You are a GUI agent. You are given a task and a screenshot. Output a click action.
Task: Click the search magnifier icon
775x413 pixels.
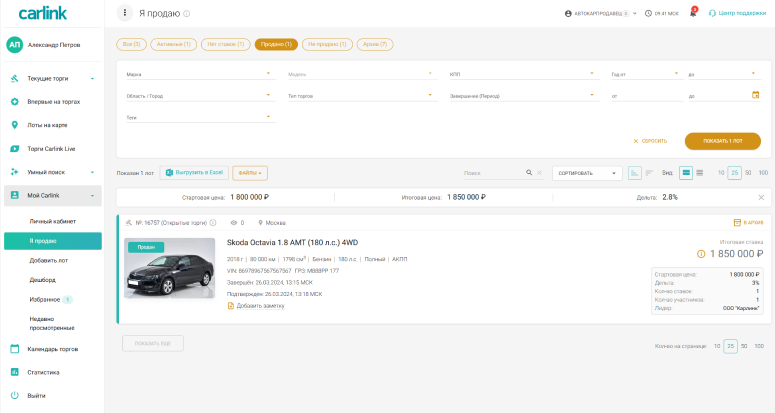click(530, 173)
